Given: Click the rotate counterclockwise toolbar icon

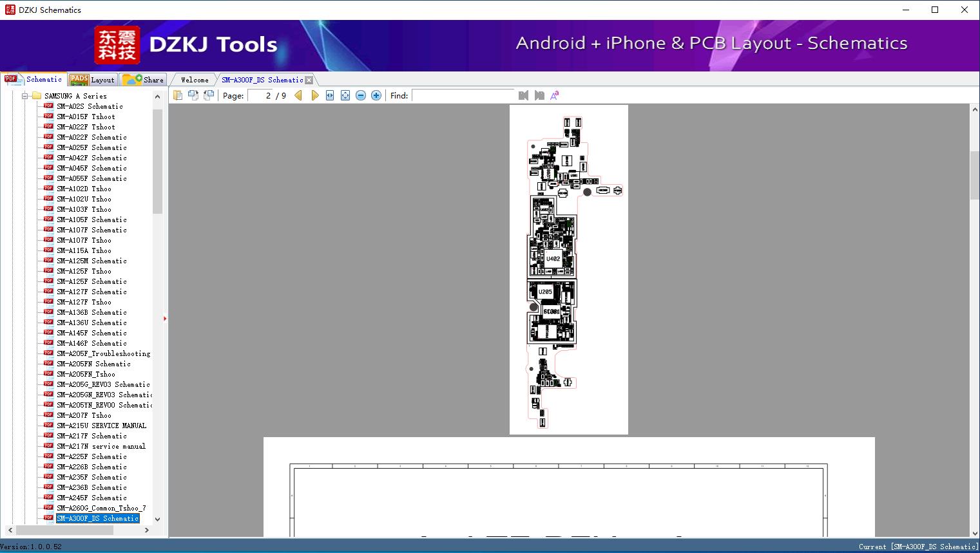Looking at the screenshot, I should (x=193, y=95).
